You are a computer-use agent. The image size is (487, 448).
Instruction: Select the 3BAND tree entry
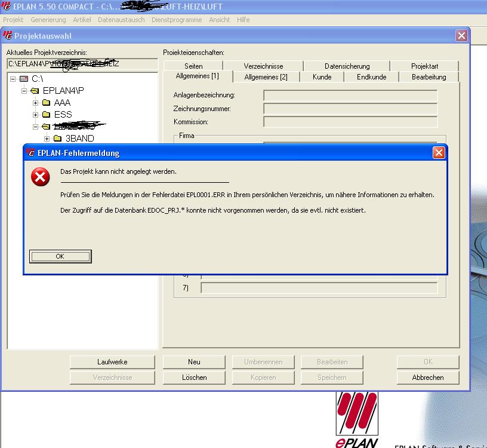79,139
